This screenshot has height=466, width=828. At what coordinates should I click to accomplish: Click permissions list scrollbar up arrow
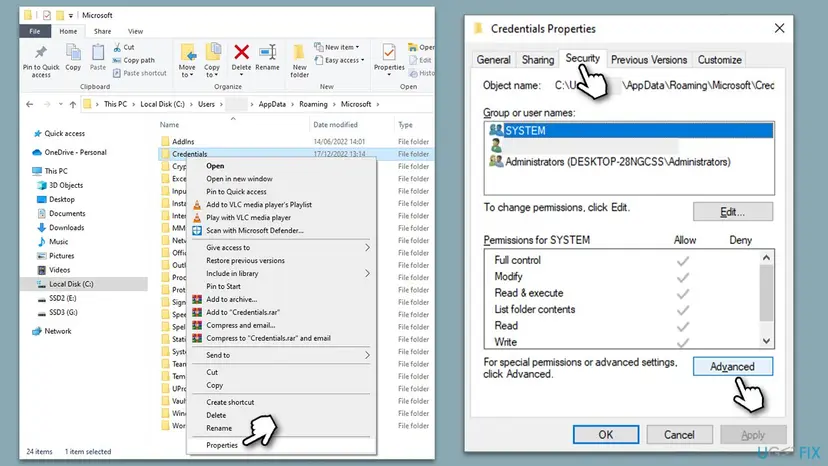point(766,258)
